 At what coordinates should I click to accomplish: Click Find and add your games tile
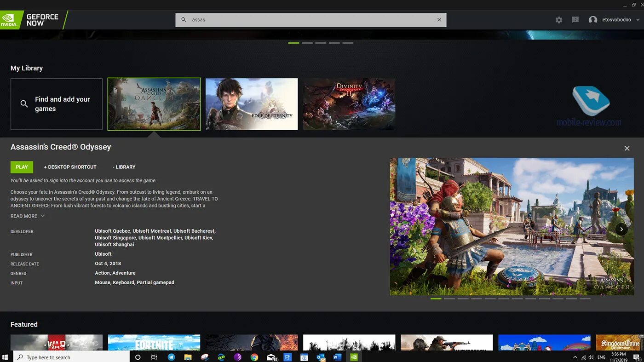tap(57, 104)
